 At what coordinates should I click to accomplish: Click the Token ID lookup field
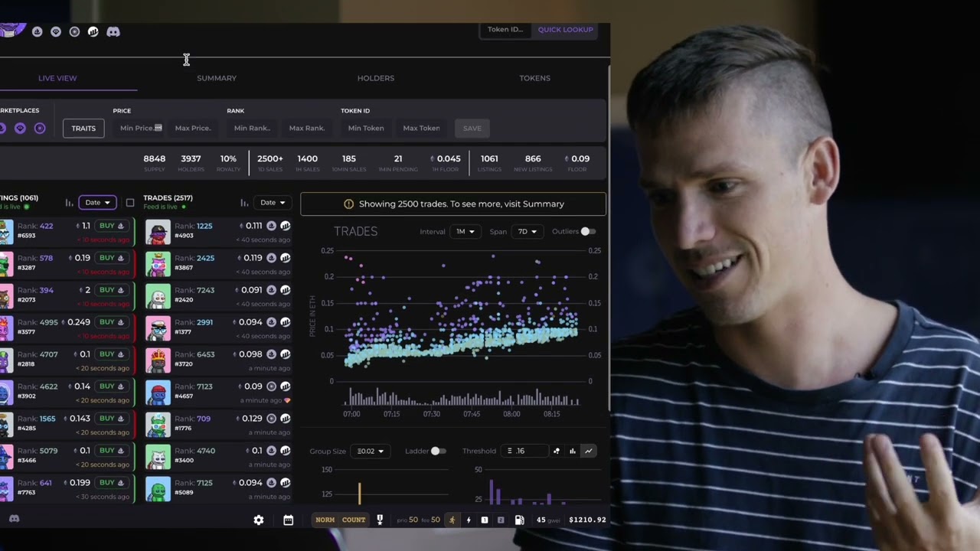tap(505, 30)
